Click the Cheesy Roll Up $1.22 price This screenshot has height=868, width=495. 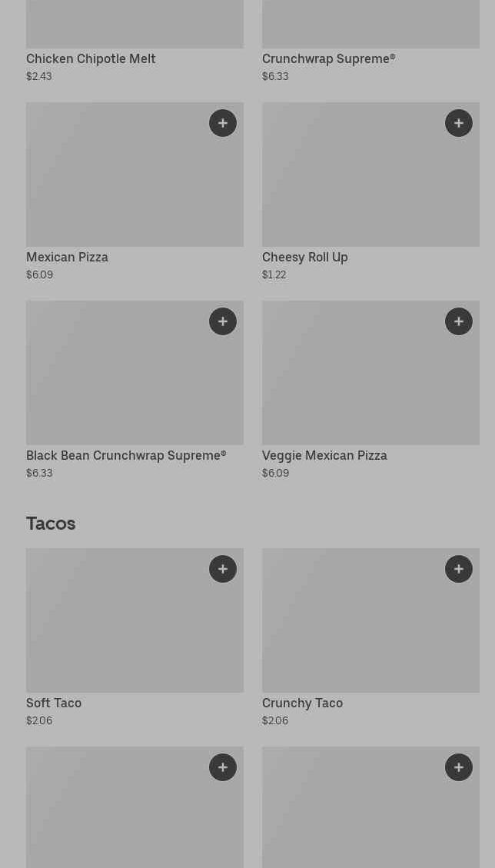click(x=274, y=274)
